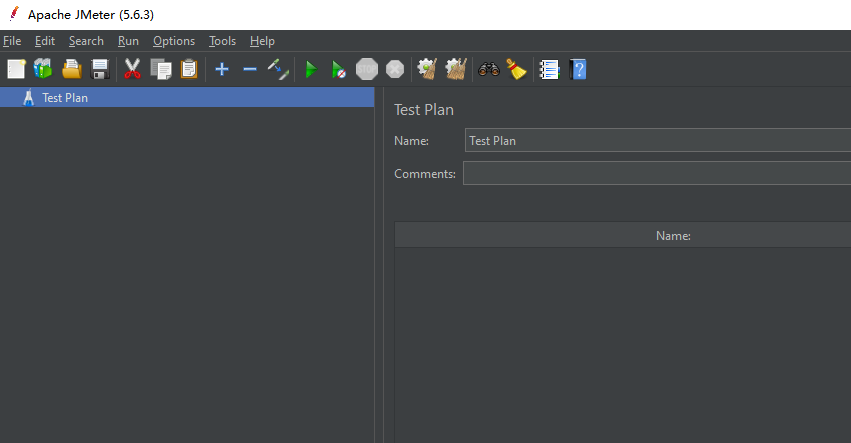Open Search with binoculars icon
This screenshot has height=443, width=851.
point(489,69)
